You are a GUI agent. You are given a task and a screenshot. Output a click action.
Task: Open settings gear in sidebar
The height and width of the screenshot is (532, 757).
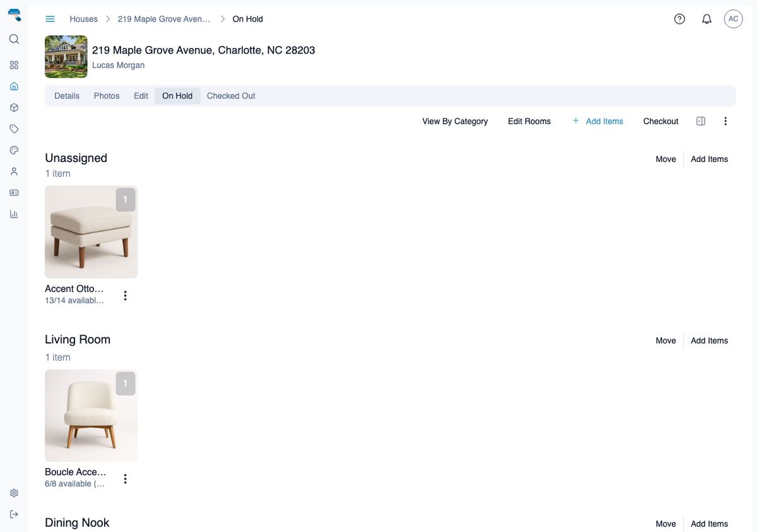(14, 493)
